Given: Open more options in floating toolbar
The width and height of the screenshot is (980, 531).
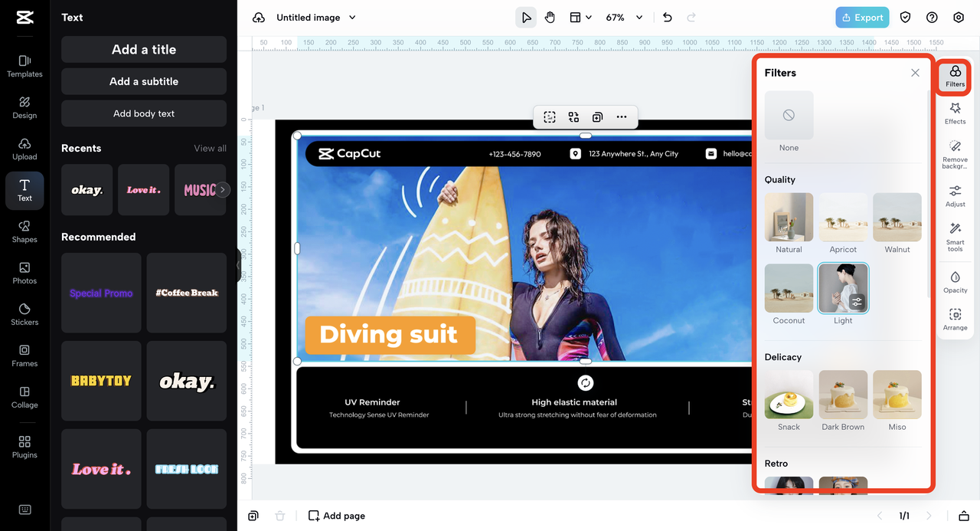Looking at the screenshot, I should pos(621,117).
